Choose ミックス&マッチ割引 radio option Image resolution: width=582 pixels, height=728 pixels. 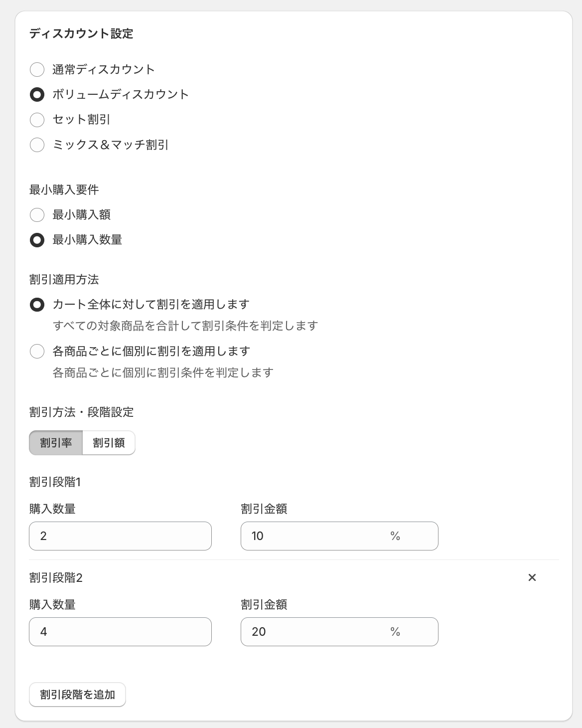(x=37, y=145)
